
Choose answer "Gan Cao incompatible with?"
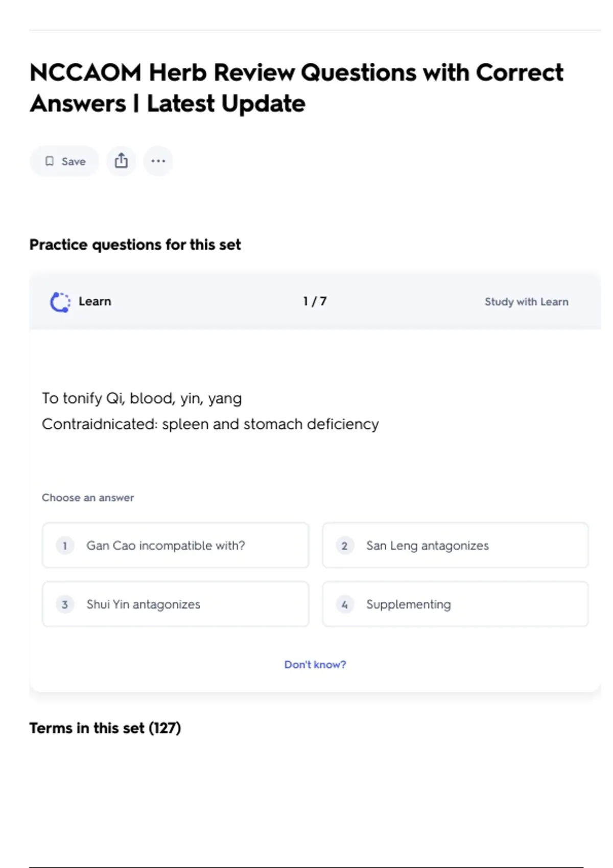point(166,546)
